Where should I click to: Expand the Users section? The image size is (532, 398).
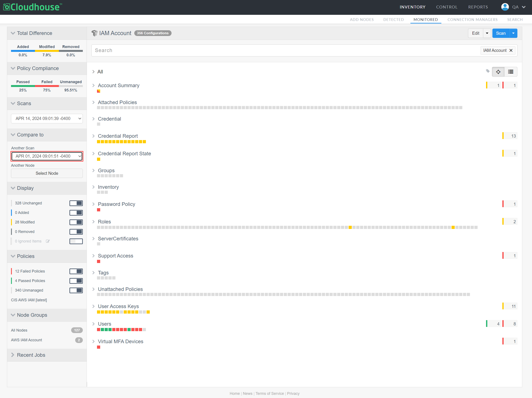(x=94, y=324)
